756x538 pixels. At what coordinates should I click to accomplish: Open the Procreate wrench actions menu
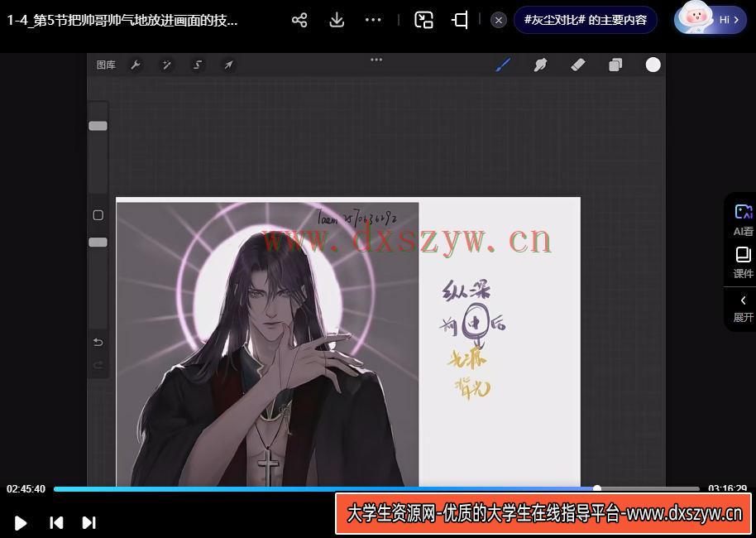coord(136,65)
